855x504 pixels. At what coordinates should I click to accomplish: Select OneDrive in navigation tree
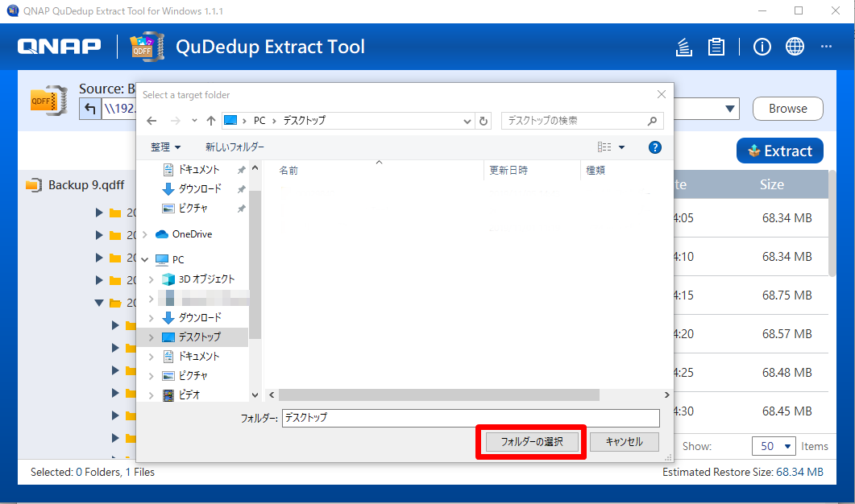pos(192,234)
